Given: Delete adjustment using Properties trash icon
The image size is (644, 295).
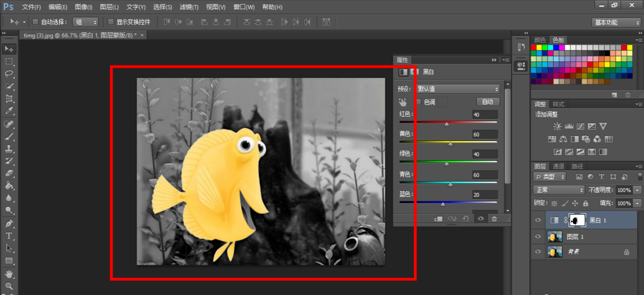Looking at the screenshot, I should pyautogui.click(x=494, y=219).
